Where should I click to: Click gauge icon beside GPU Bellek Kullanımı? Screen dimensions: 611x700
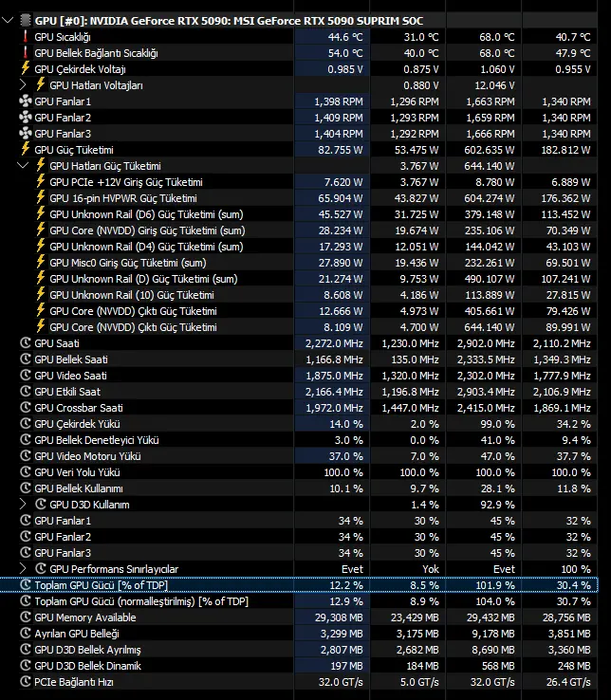click(x=26, y=488)
